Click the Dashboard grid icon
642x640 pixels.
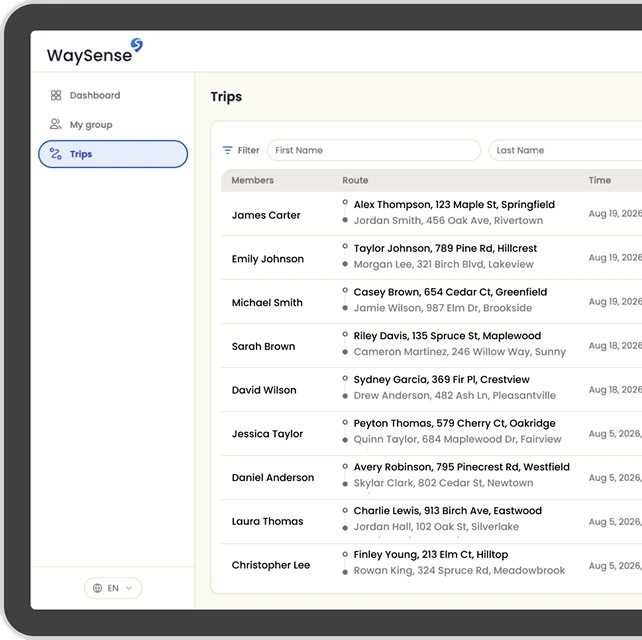pos(56,95)
